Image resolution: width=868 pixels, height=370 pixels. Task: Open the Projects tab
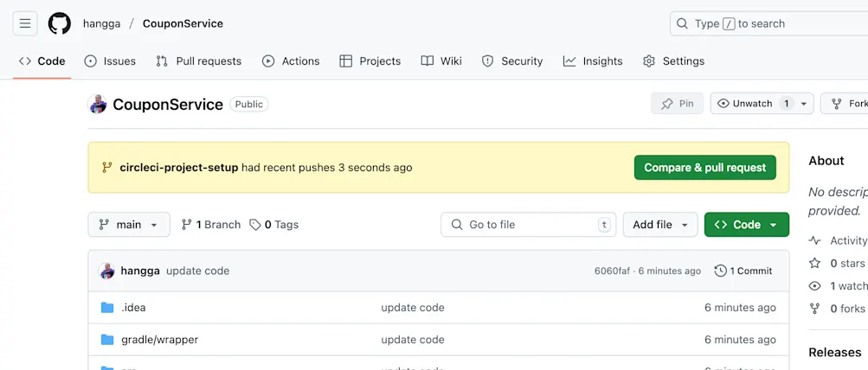pos(370,61)
